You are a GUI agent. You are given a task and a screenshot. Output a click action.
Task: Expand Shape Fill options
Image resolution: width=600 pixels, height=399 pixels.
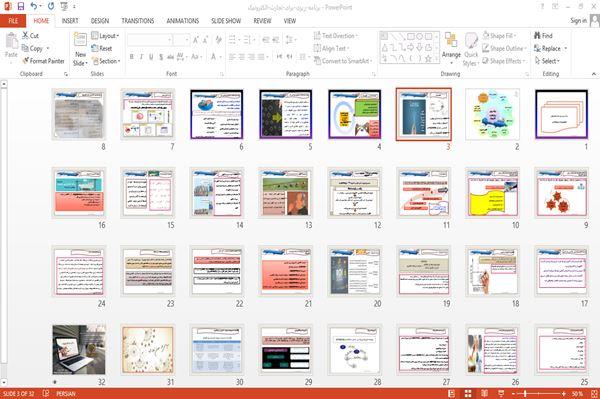[x=499, y=36]
